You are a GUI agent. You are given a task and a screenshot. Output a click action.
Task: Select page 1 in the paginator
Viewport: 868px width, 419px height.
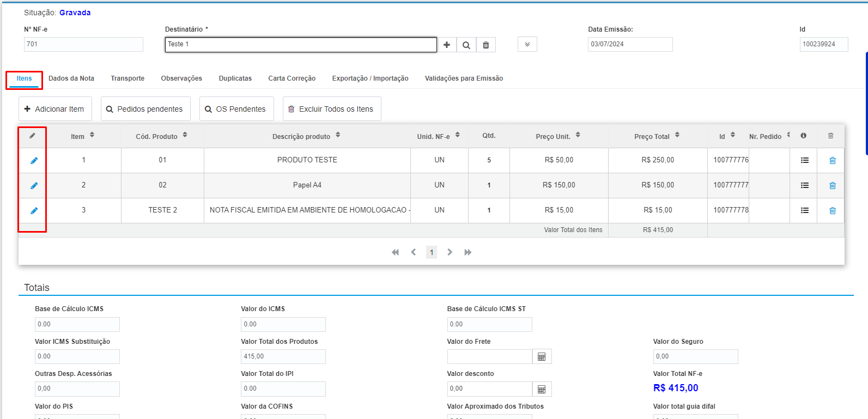pyautogui.click(x=432, y=252)
